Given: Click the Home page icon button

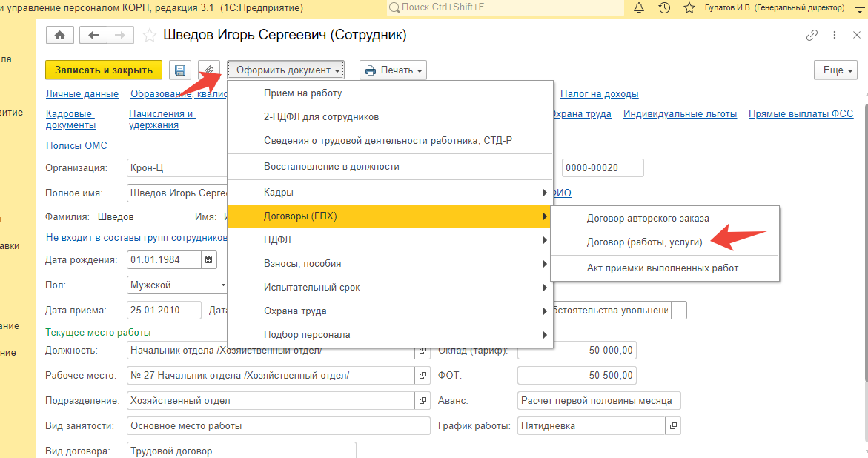Looking at the screenshot, I should click(60, 36).
